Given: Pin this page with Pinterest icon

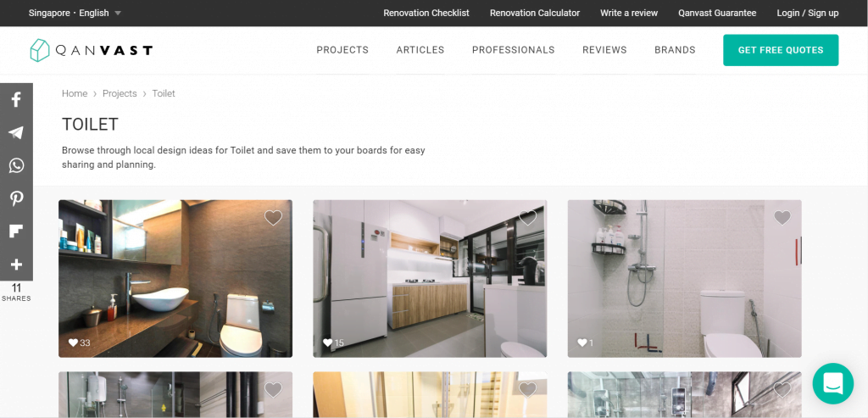Looking at the screenshot, I should tap(16, 198).
